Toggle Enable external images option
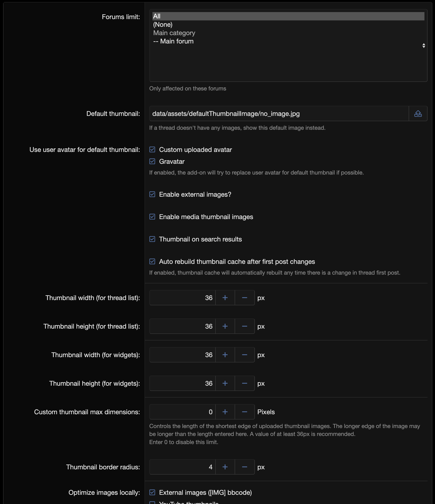 152,194
